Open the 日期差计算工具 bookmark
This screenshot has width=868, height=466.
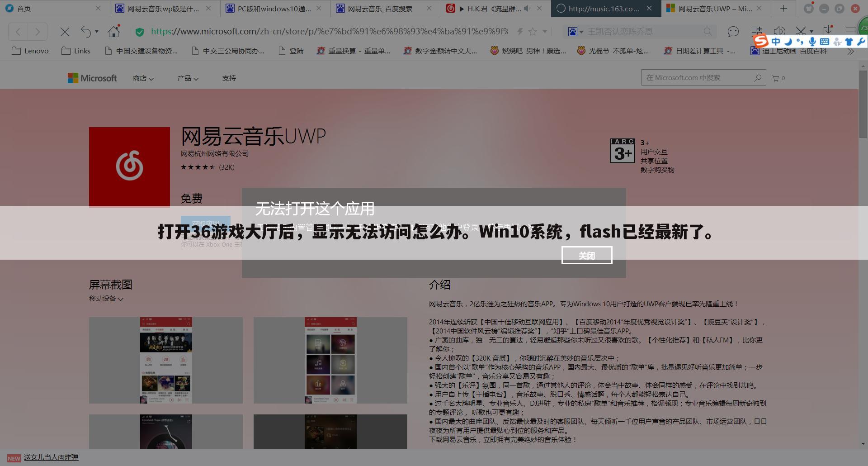pos(699,51)
